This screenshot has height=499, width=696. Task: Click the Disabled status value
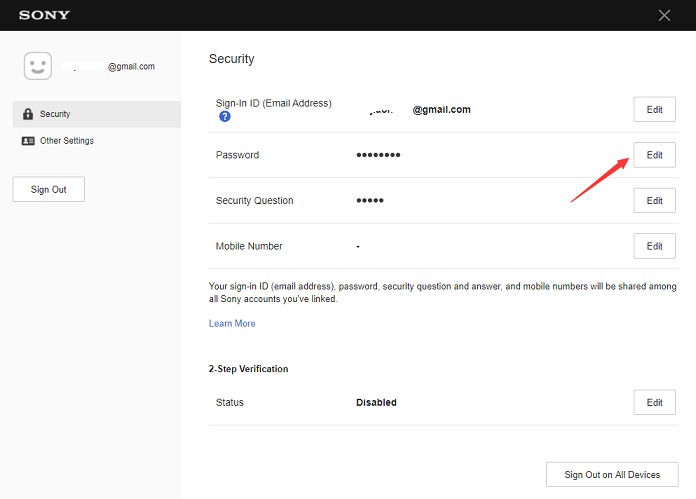(x=376, y=403)
